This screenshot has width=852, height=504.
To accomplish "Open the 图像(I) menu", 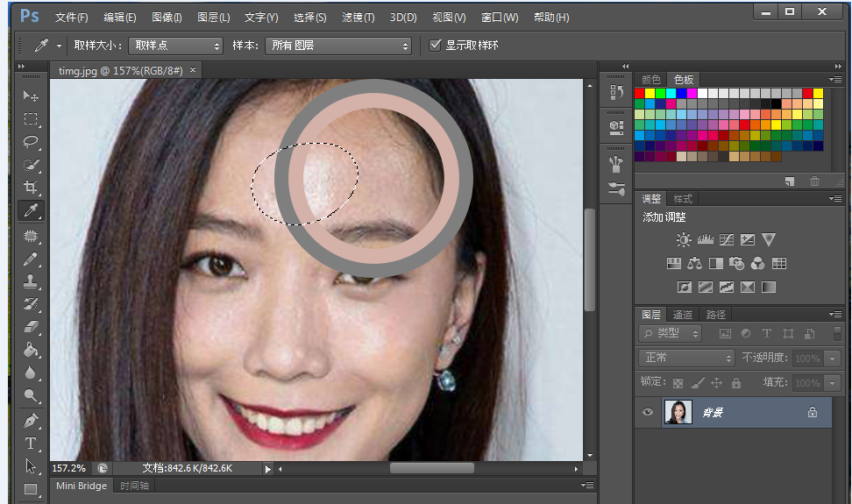I will coord(167,18).
